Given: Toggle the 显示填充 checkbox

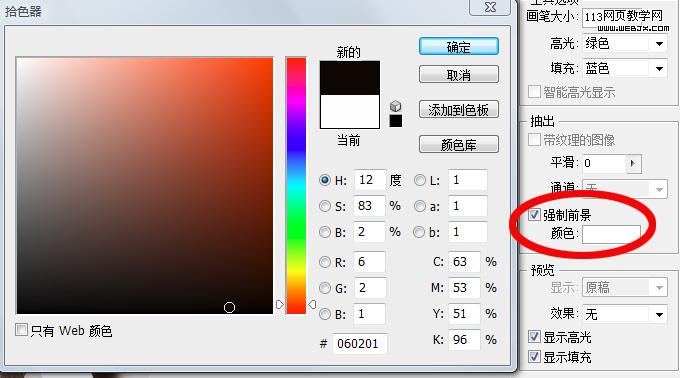Looking at the screenshot, I should (x=534, y=357).
